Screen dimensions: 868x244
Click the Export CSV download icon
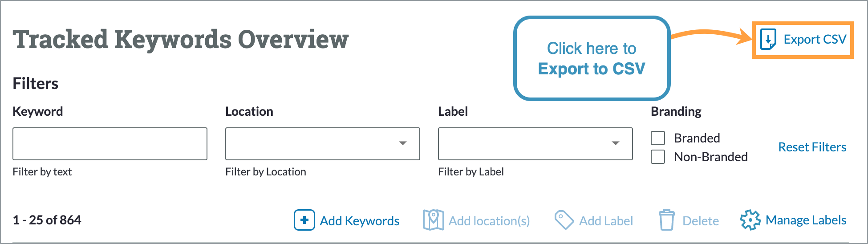click(768, 39)
